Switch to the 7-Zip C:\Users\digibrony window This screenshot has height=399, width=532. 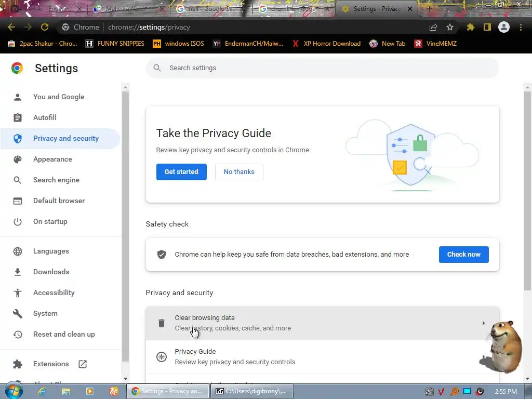pos(252,391)
